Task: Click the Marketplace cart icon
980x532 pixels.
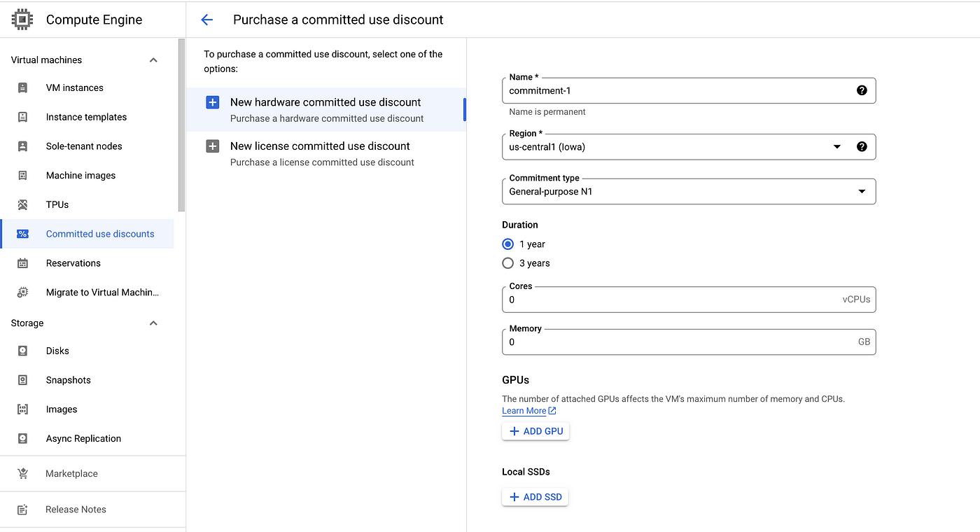Action: [x=22, y=474]
